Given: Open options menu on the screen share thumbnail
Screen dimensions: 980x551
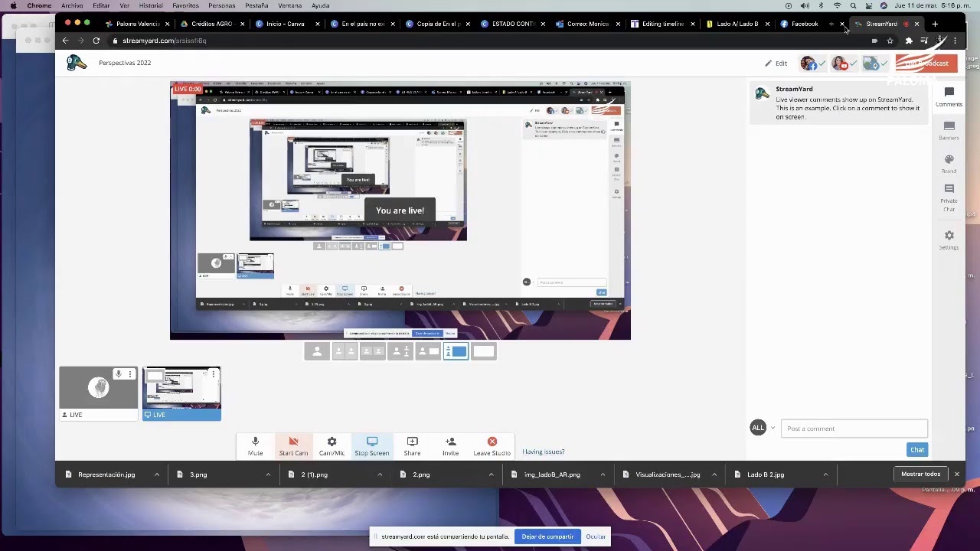Looking at the screenshot, I should 214,374.
